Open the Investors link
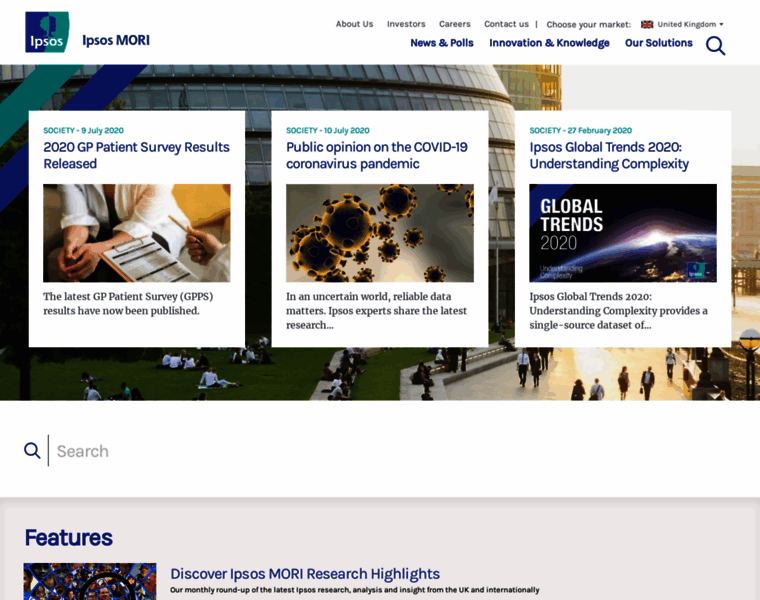The width and height of the screenshot is (760, 600). point(406,24)
